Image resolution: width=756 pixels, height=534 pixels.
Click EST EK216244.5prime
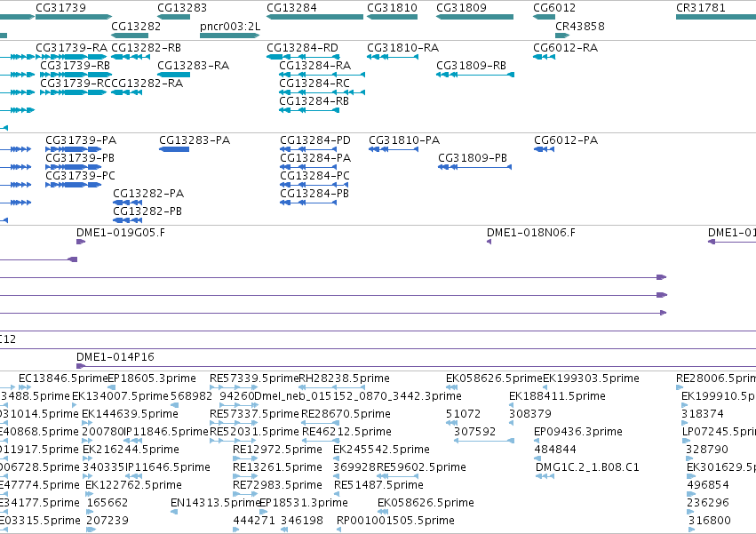coord(87,458)
